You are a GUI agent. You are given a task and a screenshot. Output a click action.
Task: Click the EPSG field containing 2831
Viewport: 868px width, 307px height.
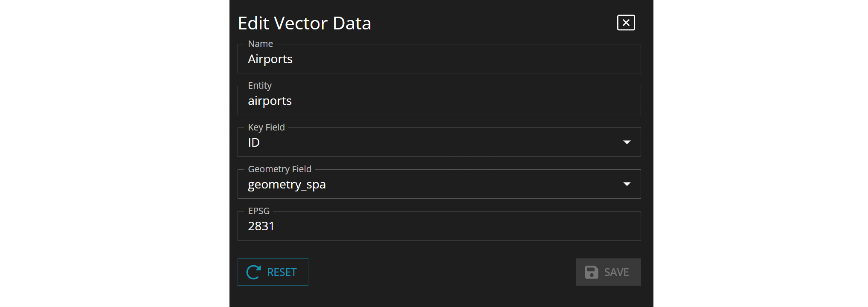(x=439, y=226)
